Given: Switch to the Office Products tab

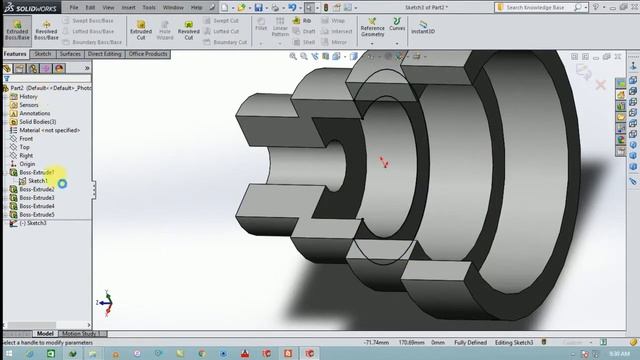Looking at the screenshot, I should [x=148, y=54].
